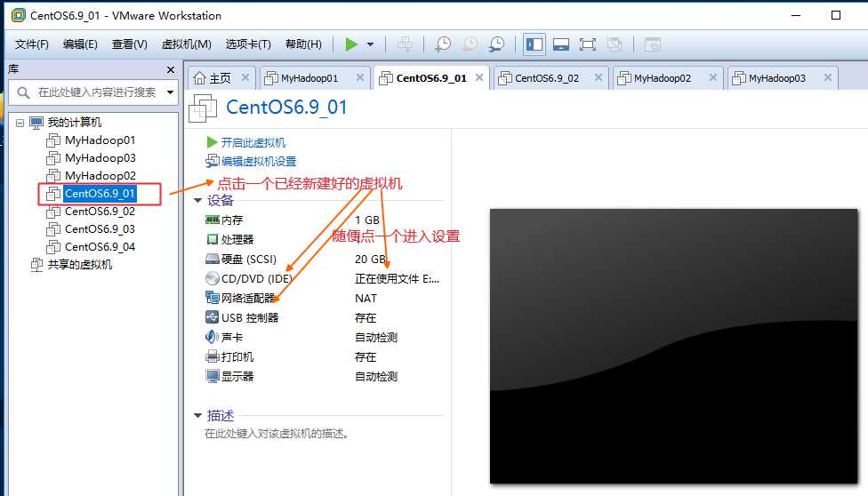The height and width of the screenshot is (496, 868).
Task: Open the 文件(F) menu
Action: [31, 44]
